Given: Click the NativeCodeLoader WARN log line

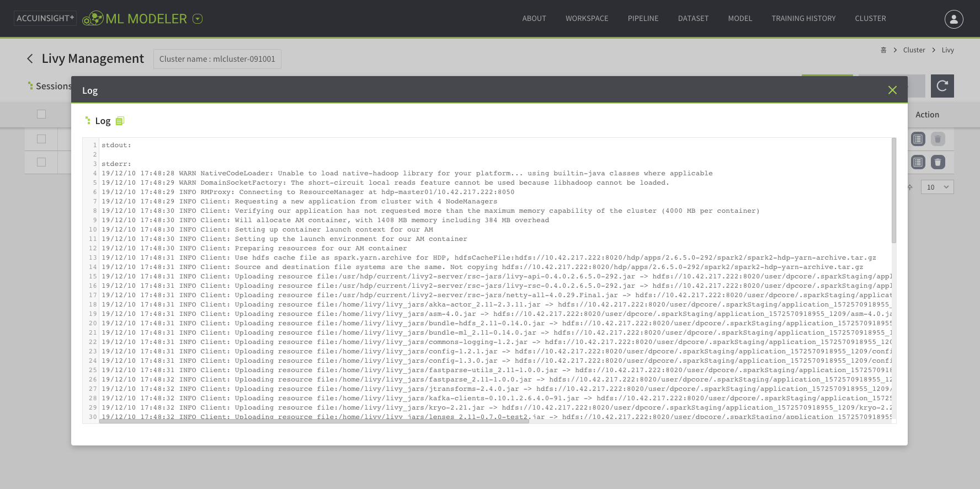Looking at the screenshot, I should pos(407,173).
